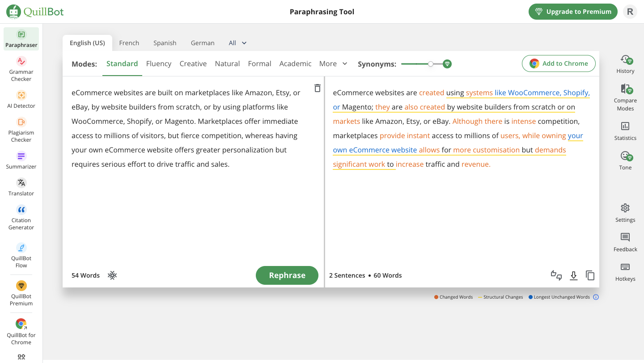Click the "54 Words" input count
644x363 pixels.
(85, 275)
